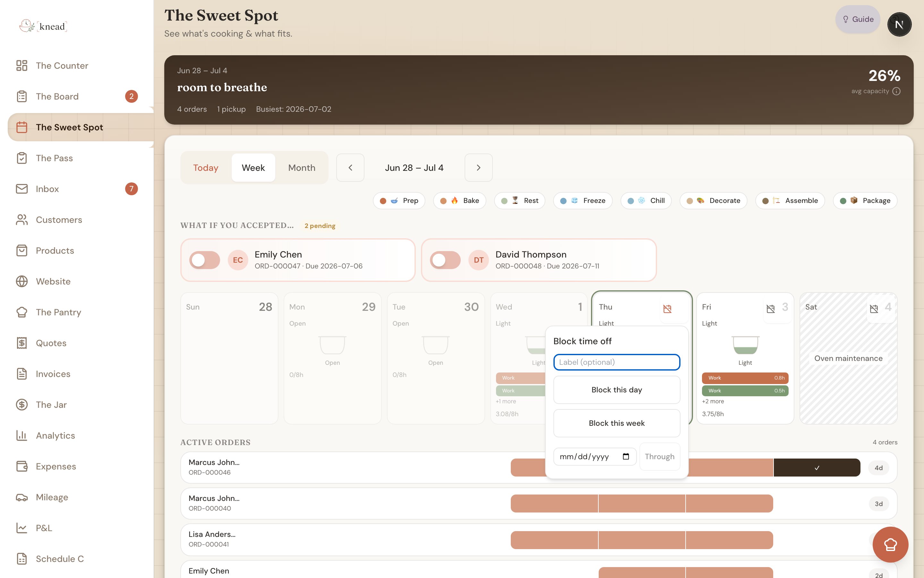Toggle the Assemble stage filter chip

pyautogui.click(x=790, y=201)
